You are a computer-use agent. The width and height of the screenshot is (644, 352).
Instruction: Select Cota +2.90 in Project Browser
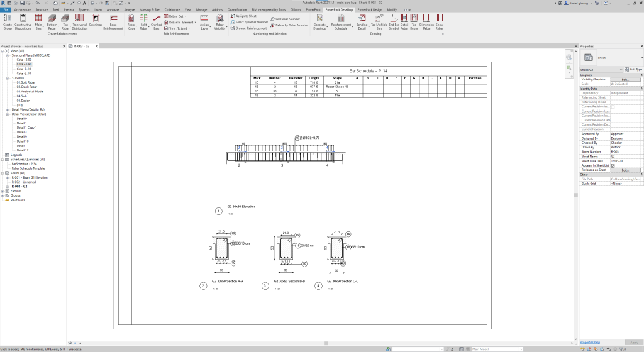[24, 60]
